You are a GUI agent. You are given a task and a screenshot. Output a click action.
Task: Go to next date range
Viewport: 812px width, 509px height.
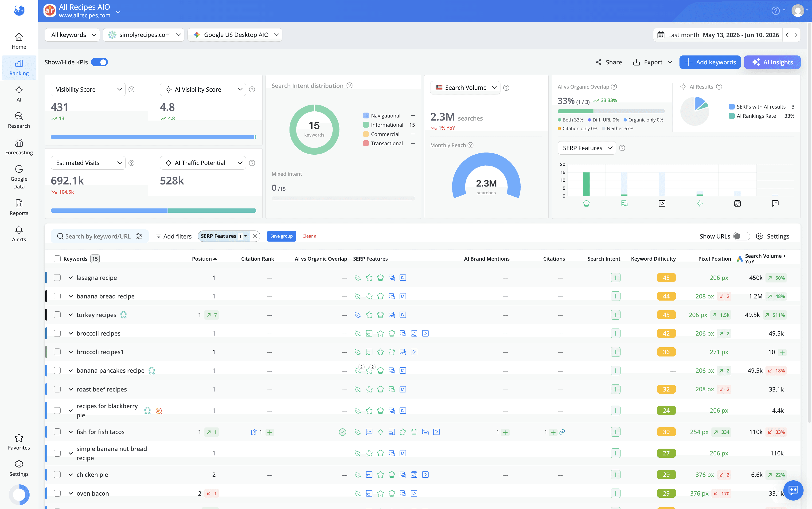click(x=796, y=35)
